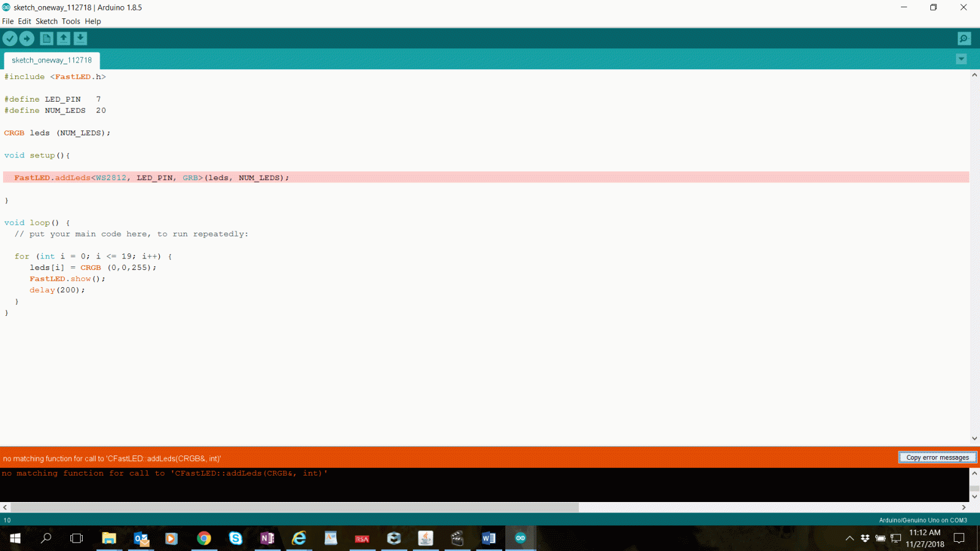Open the Sketch menu
Screen dimensions: 980x551
(46, 21)
